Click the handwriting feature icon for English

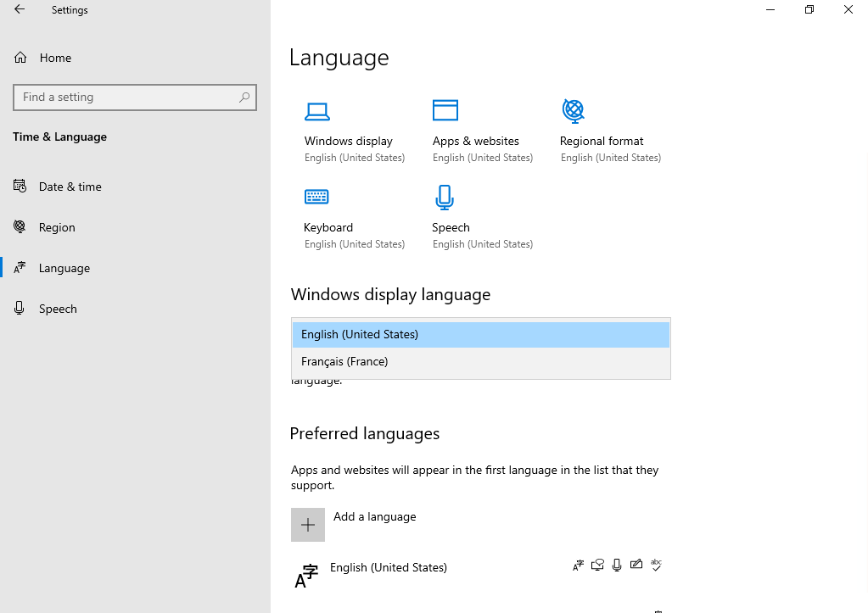pos(636,565)
